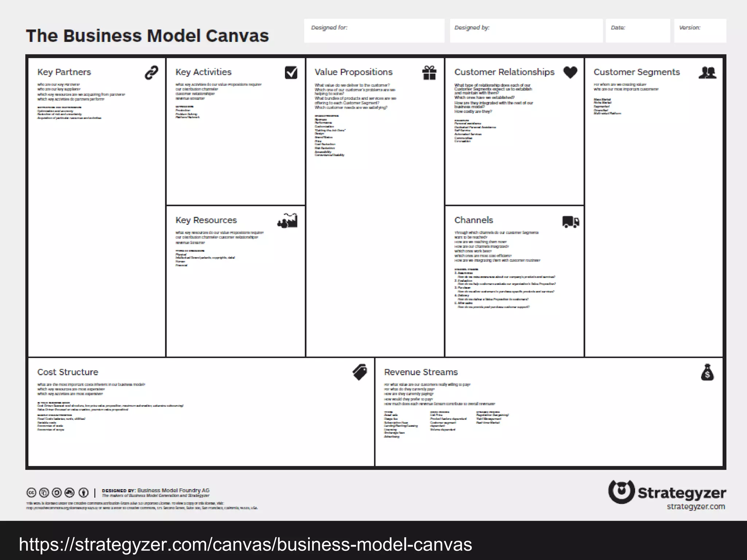Open the strategyzer.com link under logo
The image size is (747, 560).
[696, 506]
